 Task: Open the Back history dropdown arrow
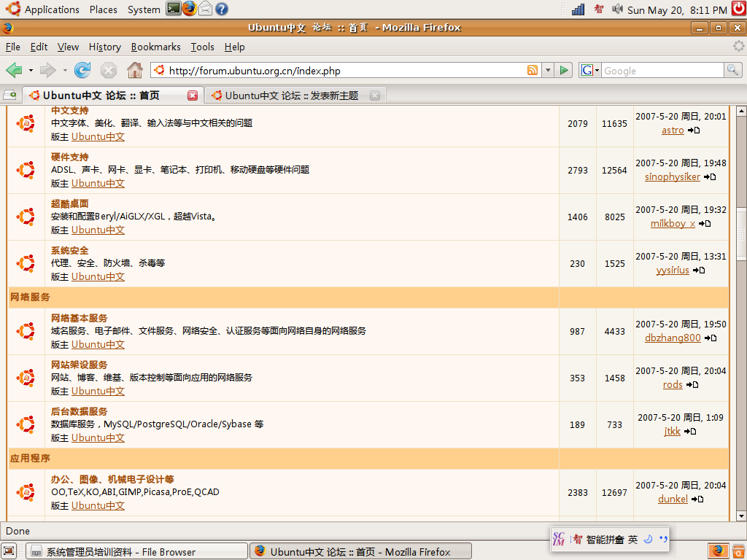click(x=31, y=71)
